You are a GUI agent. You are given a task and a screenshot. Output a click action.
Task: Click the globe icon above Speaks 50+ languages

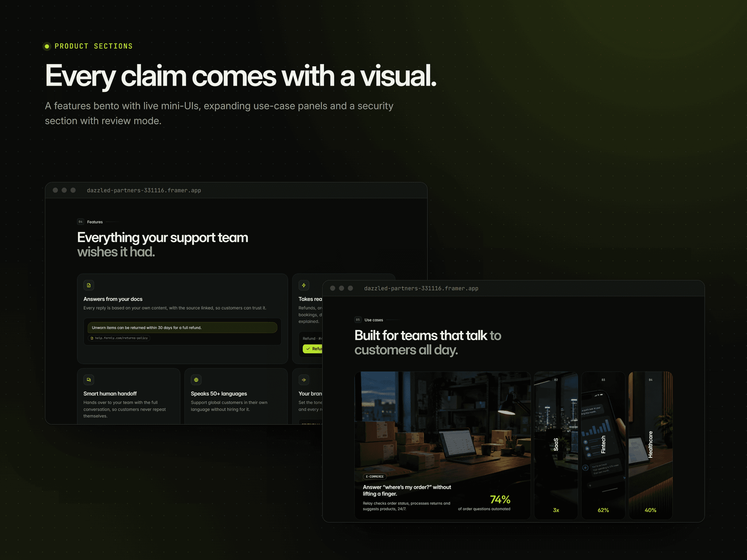[x=196, y=380]
